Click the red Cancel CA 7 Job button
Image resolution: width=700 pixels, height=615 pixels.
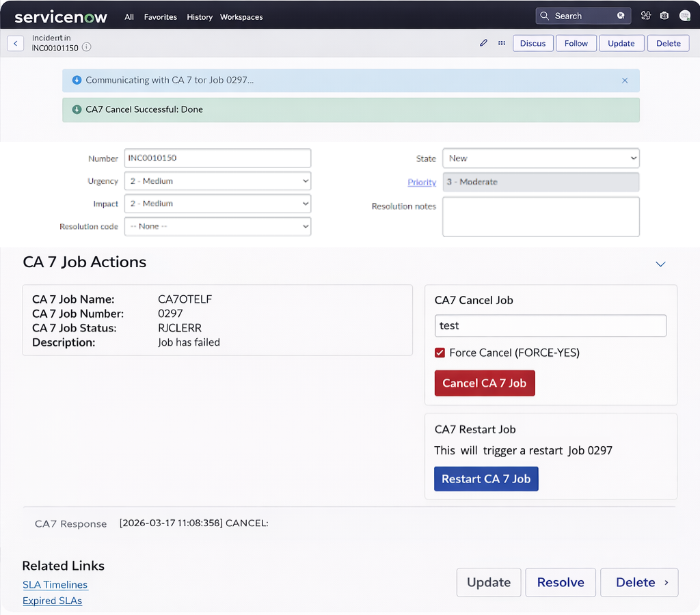tap(485, 383)
